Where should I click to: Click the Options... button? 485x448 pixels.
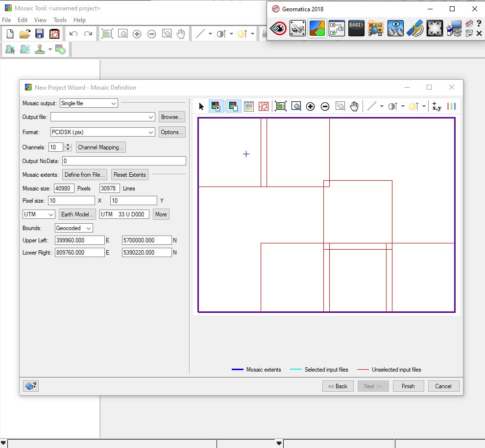pos(171,132)
